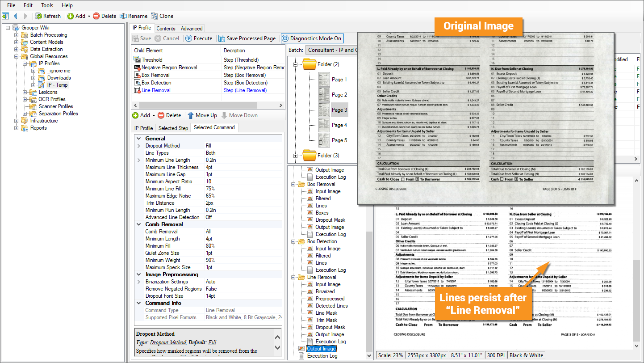This screenshot has height=363, width=644.
Task: Switch to the Advanced tab
Action: click(191, 28)
